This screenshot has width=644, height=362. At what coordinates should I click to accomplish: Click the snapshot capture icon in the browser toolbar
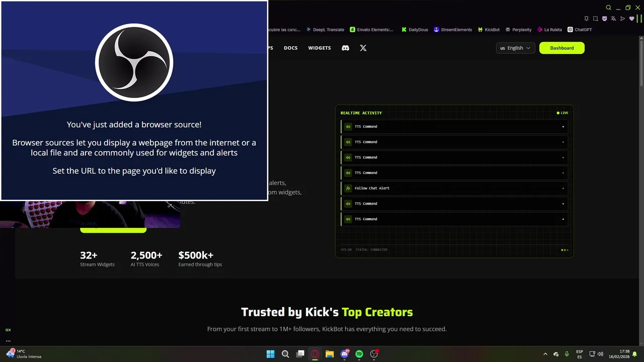coord(595,19)
